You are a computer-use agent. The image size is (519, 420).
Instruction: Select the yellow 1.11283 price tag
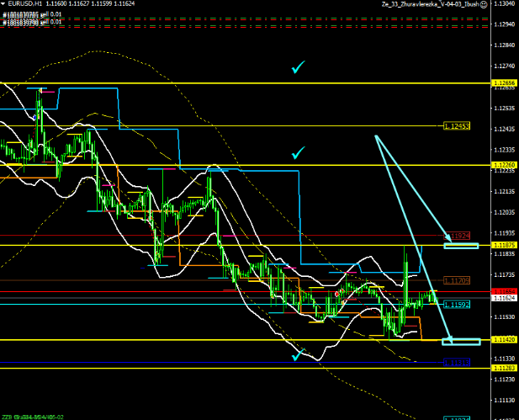[x=505, y=368]
